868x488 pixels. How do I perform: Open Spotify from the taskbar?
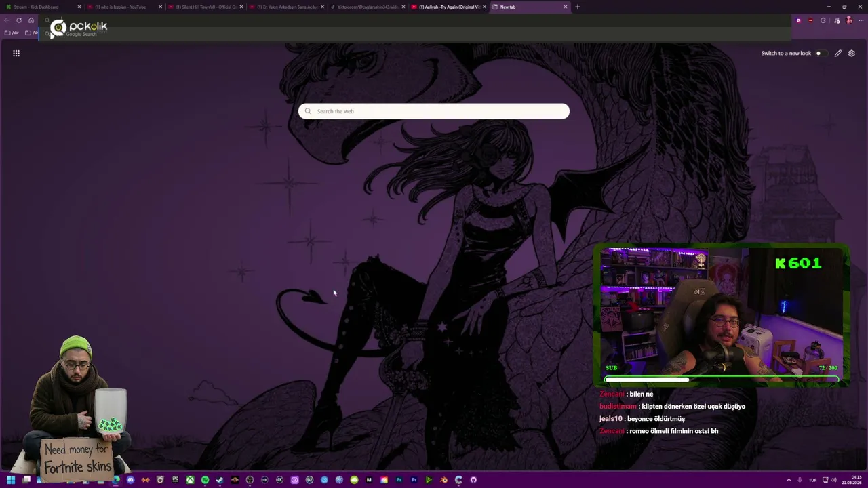205,480
